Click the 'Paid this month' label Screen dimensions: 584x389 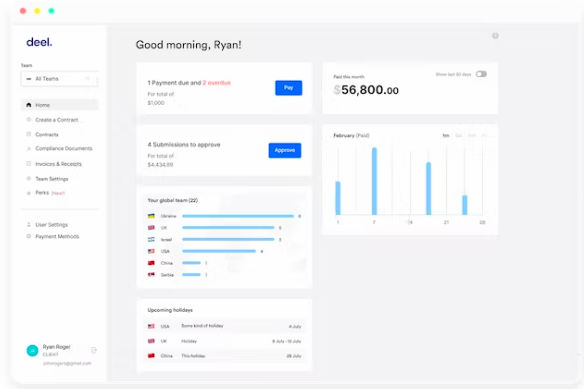[x=349, y=77]
